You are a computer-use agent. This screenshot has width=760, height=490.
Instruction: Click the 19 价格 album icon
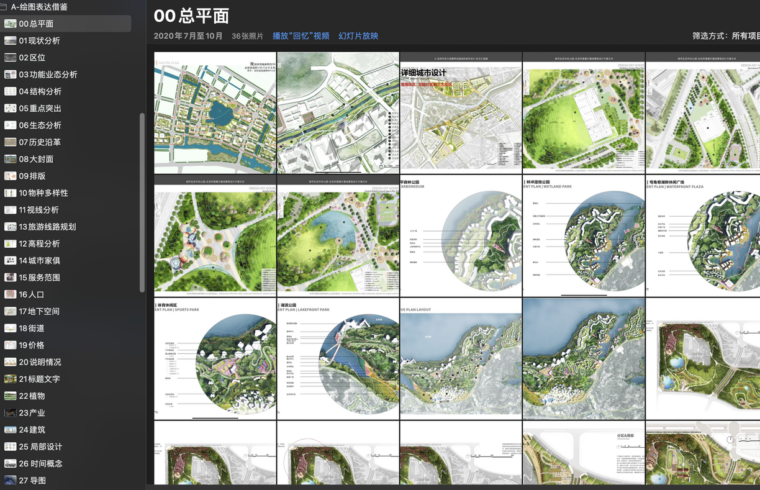(10, 346)
